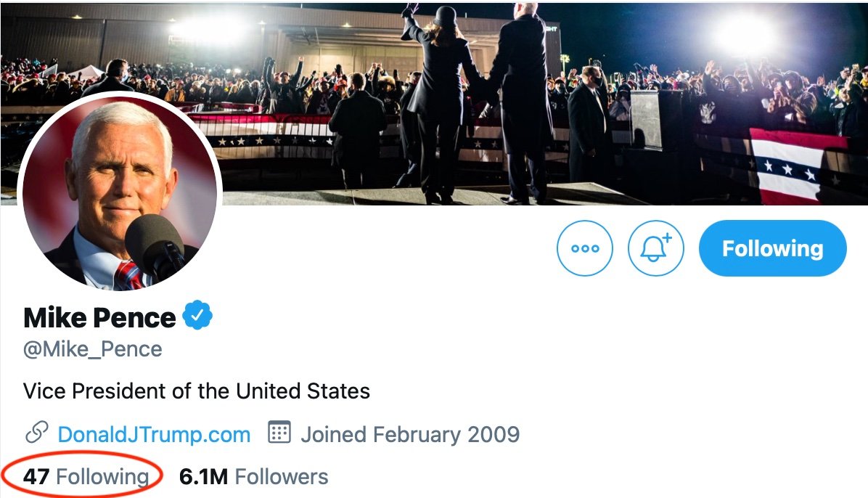This screenshot has height=498, width=868.
Task: Click the chain link icon beside website
Action: point(36,433)
